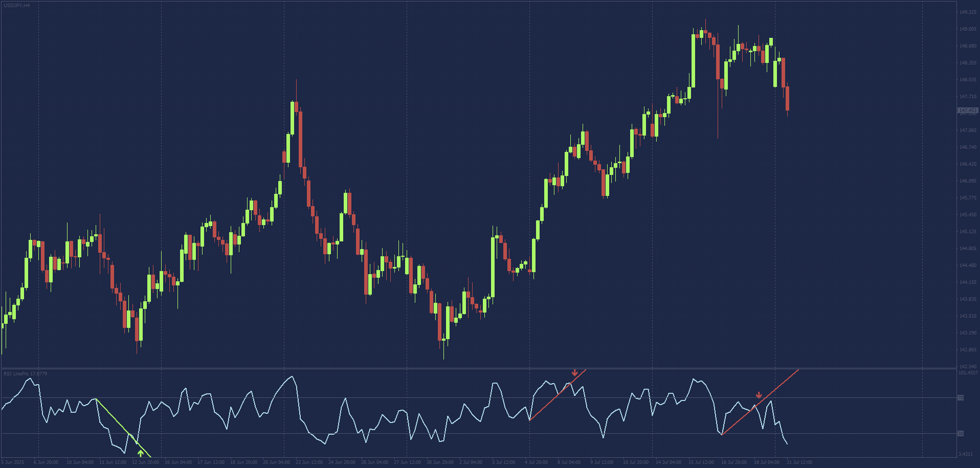This screenshot has width=980, height=468.
Task: Click the 21 Jul 12:00 time label
Action: click(799, 462)
